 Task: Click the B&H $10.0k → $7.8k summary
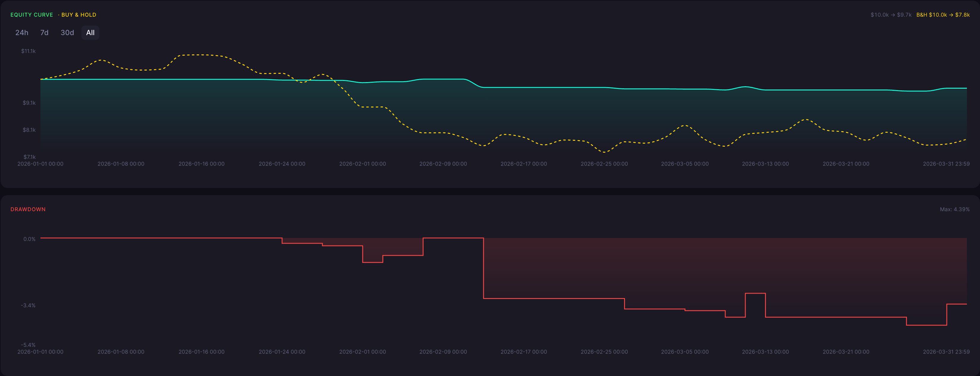tap(943, 15)
